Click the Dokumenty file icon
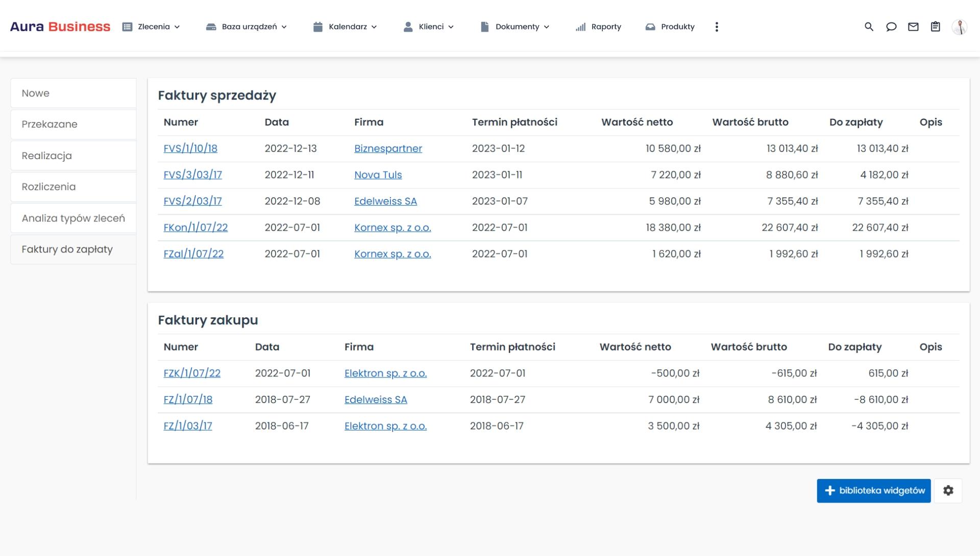Image resolution: width=980 pixels, height=556 pixels. pos(484,27)
